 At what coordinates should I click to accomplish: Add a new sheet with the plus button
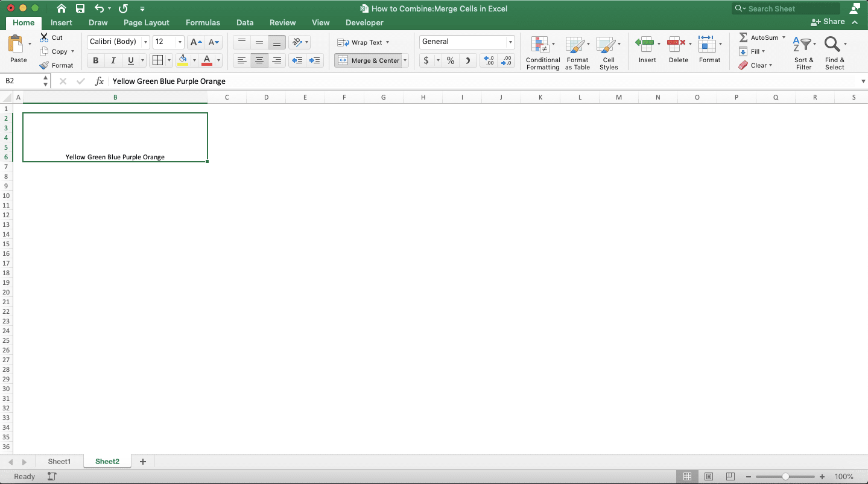click(143, 462)
